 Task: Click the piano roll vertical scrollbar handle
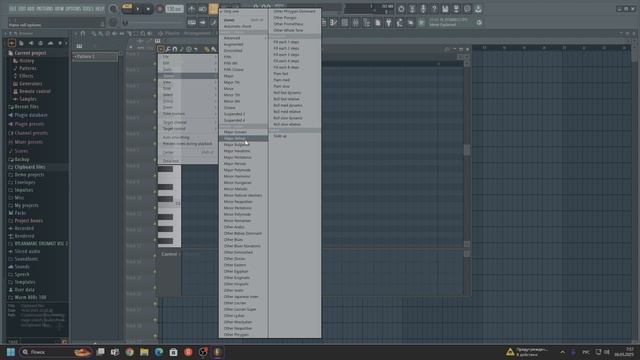[x=467, y=150]
